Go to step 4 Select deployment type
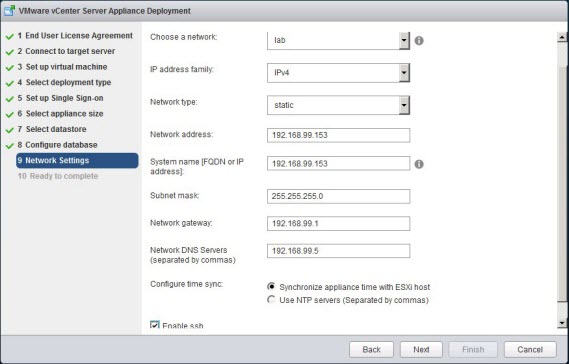Image resolution: width=569 pixels, height=364 pixels. (64, 82)
